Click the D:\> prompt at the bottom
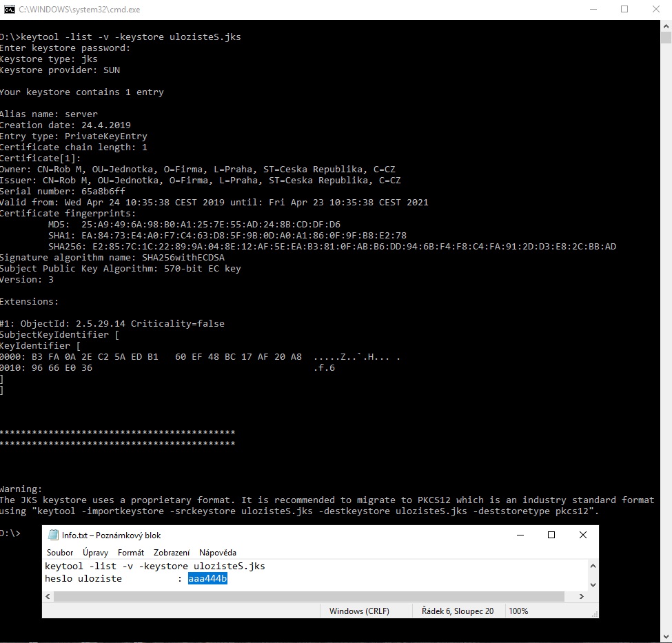This screenshot has height=643, width=672. [x=10, y=533]
